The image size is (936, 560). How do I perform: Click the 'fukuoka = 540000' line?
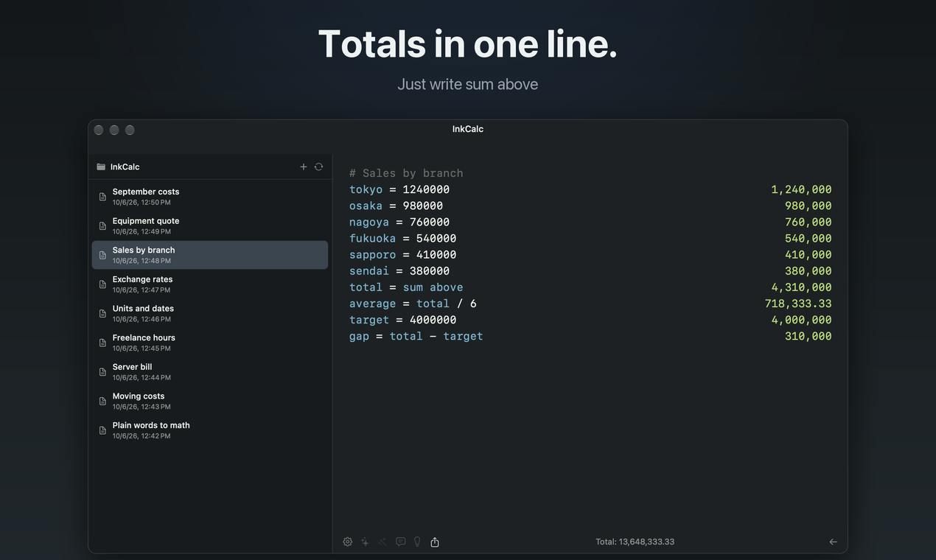(402, 238)
